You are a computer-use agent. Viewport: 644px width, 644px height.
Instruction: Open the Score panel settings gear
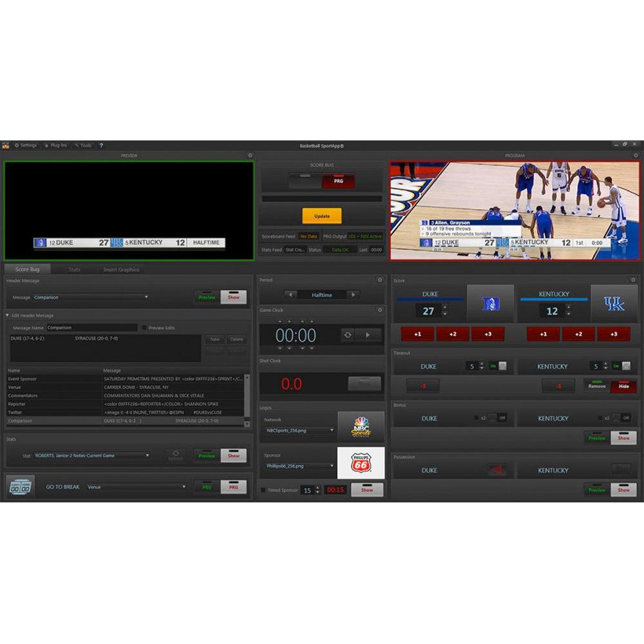[x=633, y=280]
